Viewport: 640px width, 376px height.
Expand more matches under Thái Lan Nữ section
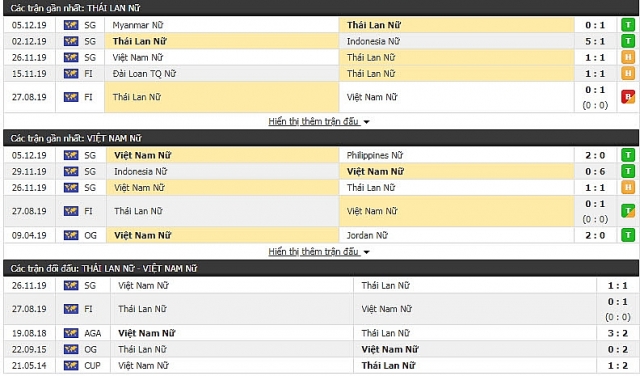coord(314,121)
